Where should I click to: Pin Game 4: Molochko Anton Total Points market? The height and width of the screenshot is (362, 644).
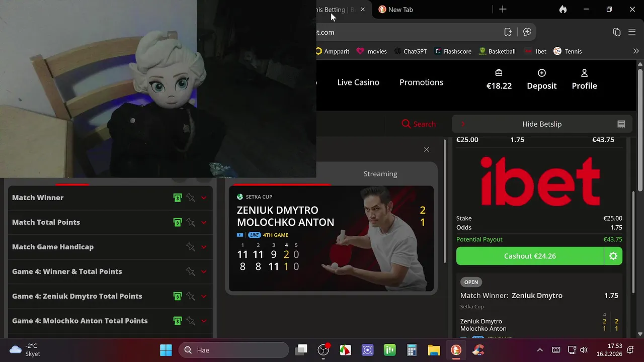click(x=191, y=321)
